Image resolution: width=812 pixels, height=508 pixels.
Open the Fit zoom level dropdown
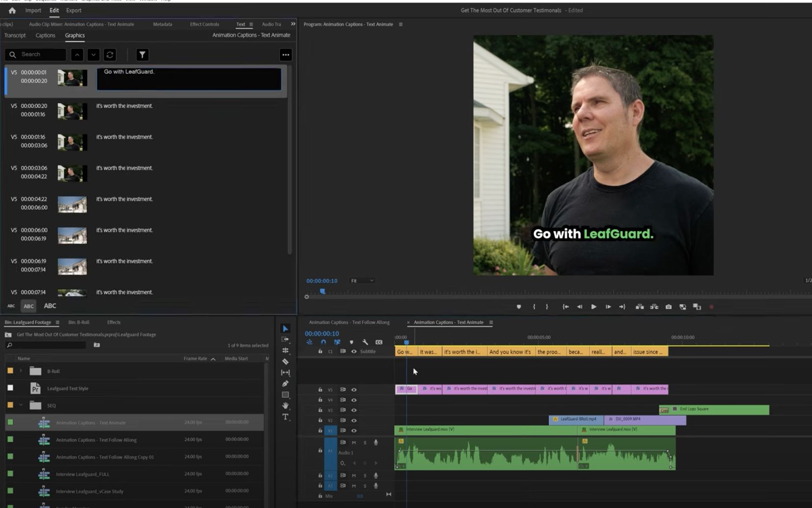point(362,281)
